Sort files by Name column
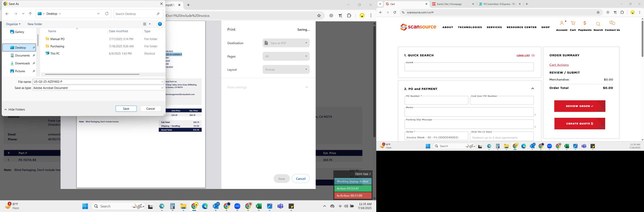Screen dimensions: 644x212 click(52, 31)
